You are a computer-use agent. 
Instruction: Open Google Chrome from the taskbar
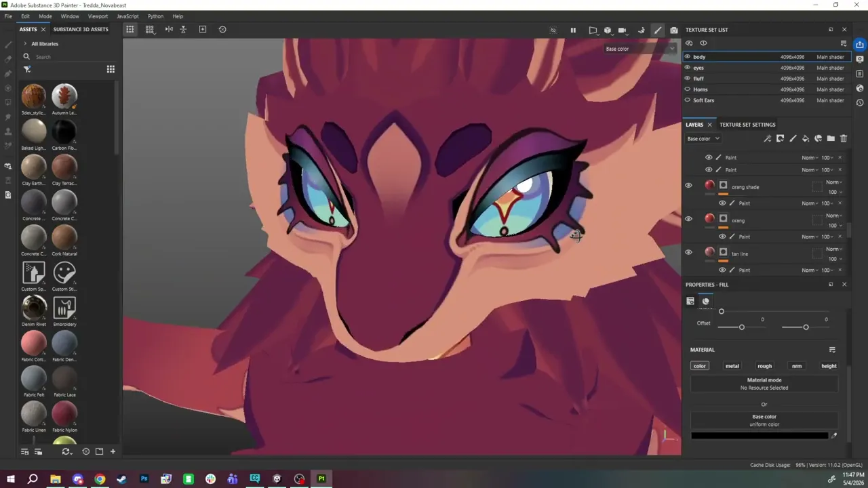click(100, 479)
